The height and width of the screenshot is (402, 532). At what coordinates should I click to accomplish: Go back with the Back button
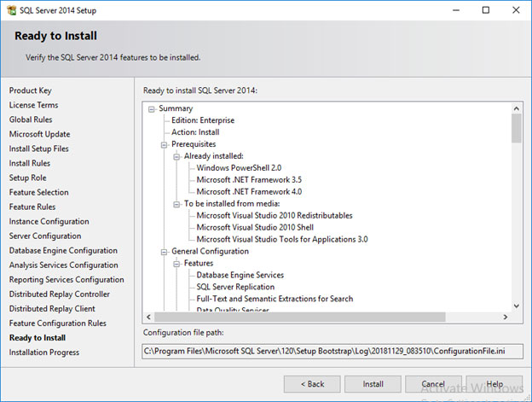click(312, 384)
